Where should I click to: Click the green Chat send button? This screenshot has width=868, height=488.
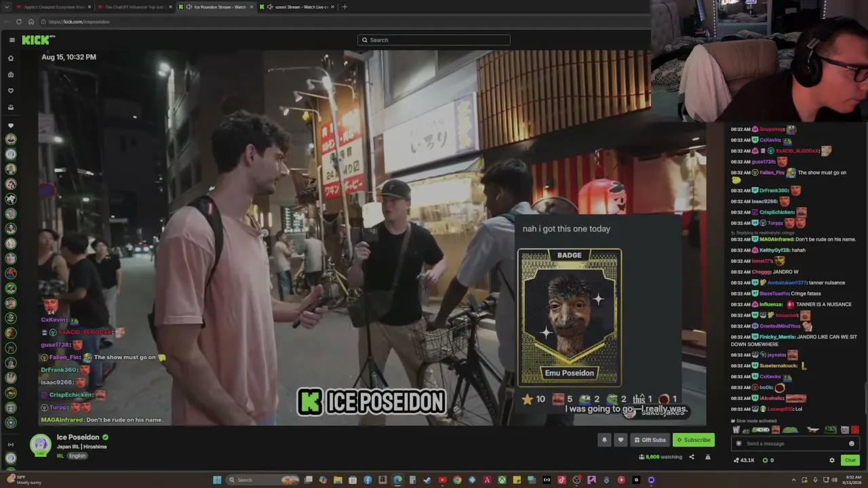[x=850, y=460]
